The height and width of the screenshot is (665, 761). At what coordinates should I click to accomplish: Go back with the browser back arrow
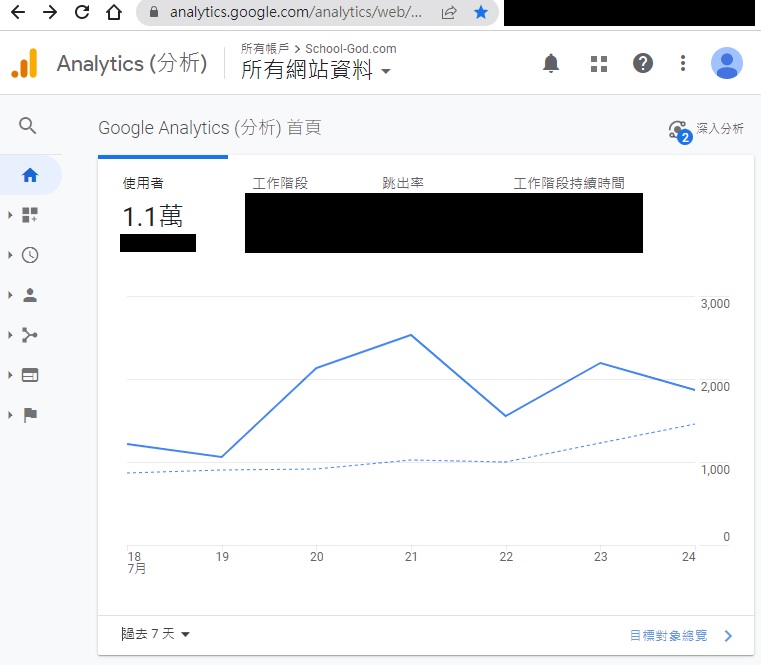pos(18,12)
